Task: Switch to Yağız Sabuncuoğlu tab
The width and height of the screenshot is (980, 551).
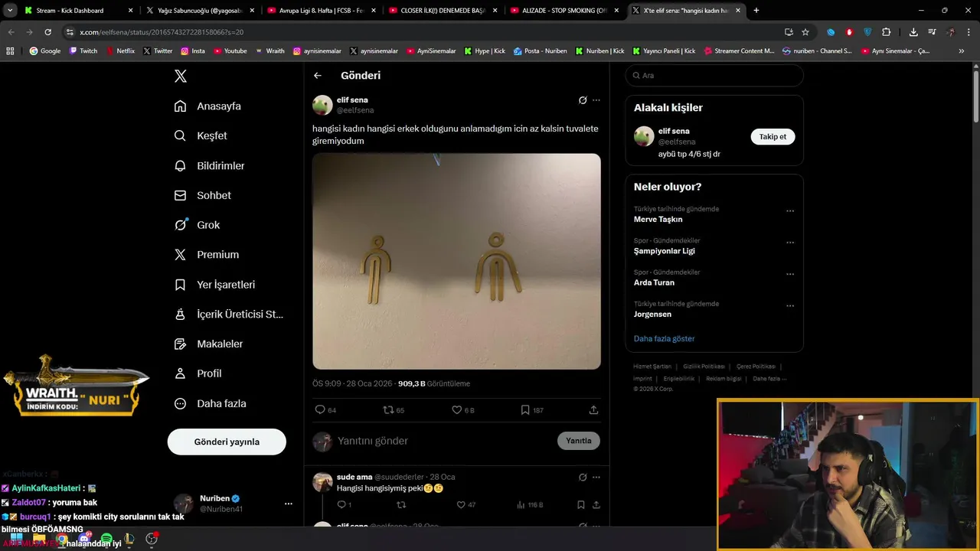Action: coord(199,11)
